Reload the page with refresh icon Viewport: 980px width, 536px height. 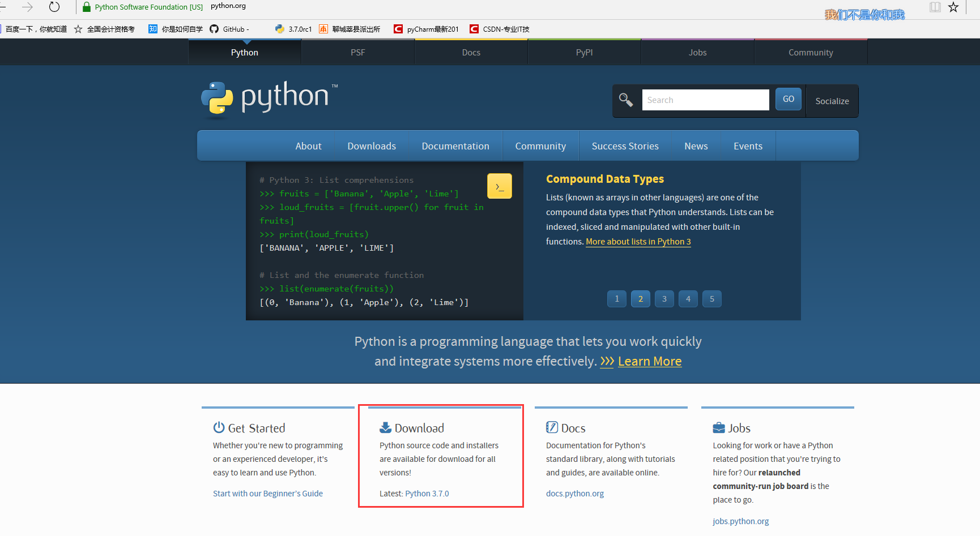coord(54,7)
